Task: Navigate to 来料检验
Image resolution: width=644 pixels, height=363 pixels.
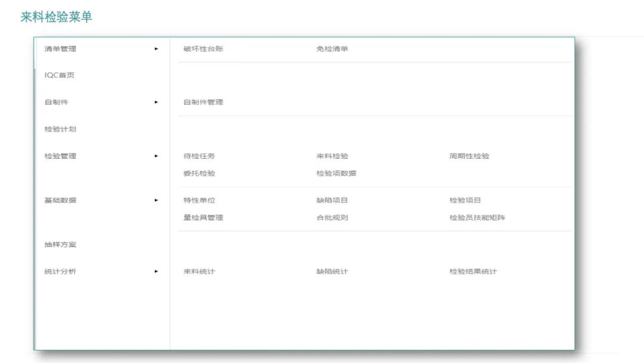Action: (x=332, y=156)
